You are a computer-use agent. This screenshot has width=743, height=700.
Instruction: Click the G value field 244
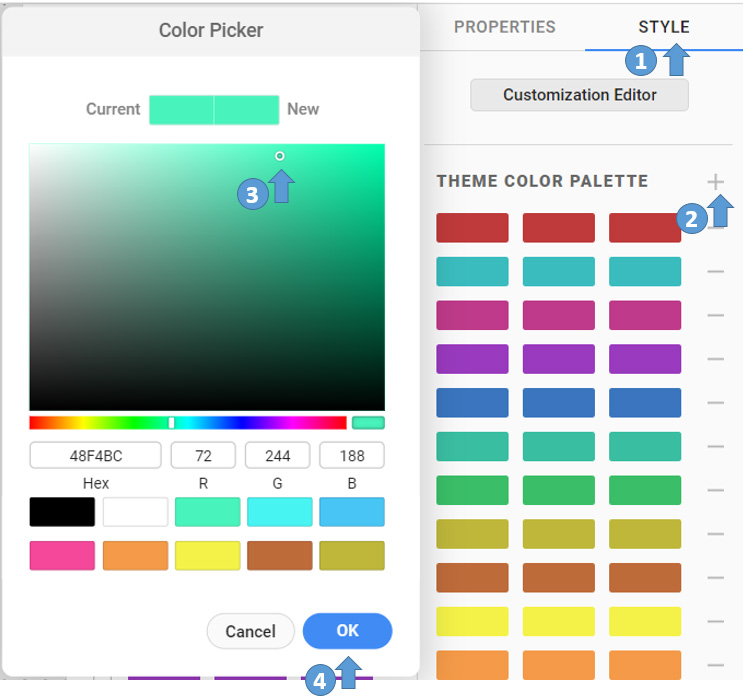tap(278, 455)
